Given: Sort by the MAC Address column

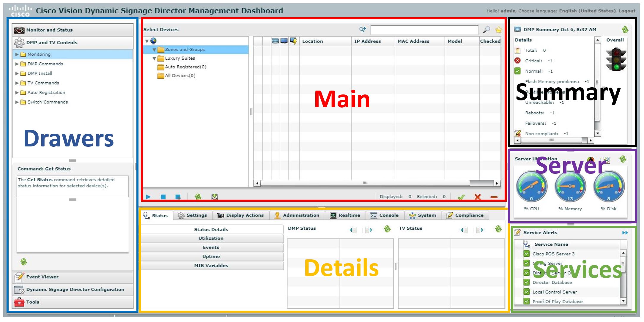Looking at the screenshot, I should click(419, 41).
